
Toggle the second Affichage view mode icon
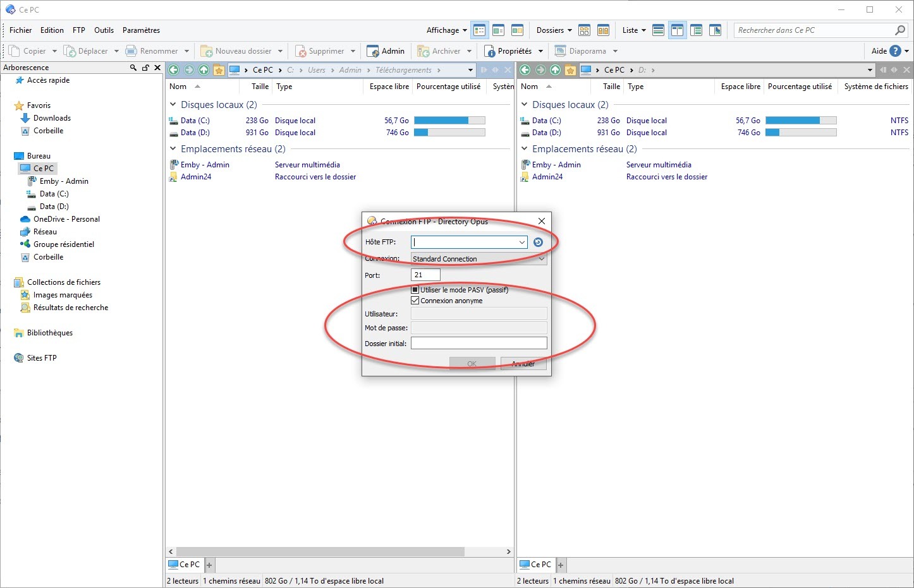click(498, 30)
